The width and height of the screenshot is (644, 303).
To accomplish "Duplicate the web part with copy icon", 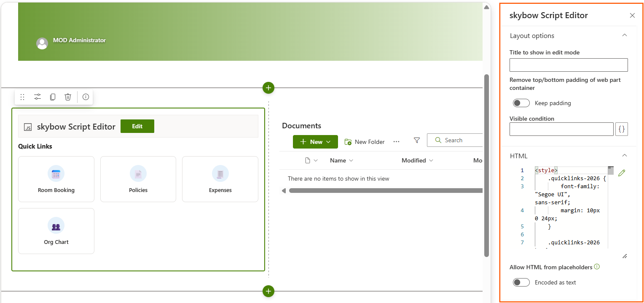I will pos(53,97).
